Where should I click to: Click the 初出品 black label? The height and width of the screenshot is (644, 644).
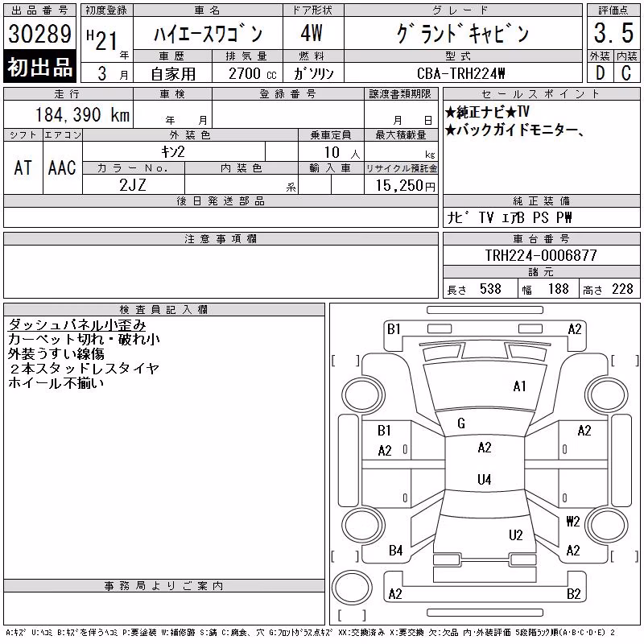tap(39, 67)
